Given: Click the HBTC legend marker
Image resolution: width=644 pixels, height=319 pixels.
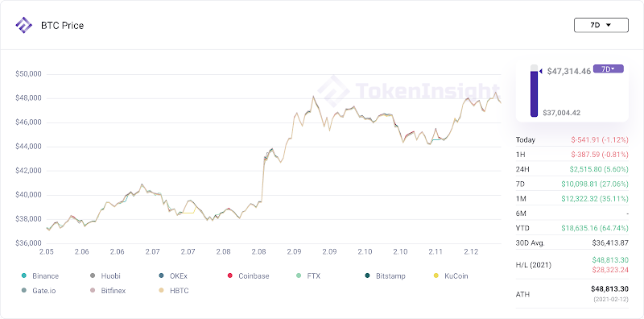Looking at the screenshot, I should (x=161, y=291).
